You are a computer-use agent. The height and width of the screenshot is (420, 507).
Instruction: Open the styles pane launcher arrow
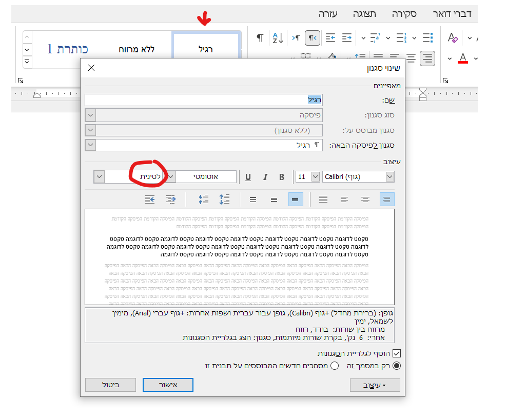(21, 81)
